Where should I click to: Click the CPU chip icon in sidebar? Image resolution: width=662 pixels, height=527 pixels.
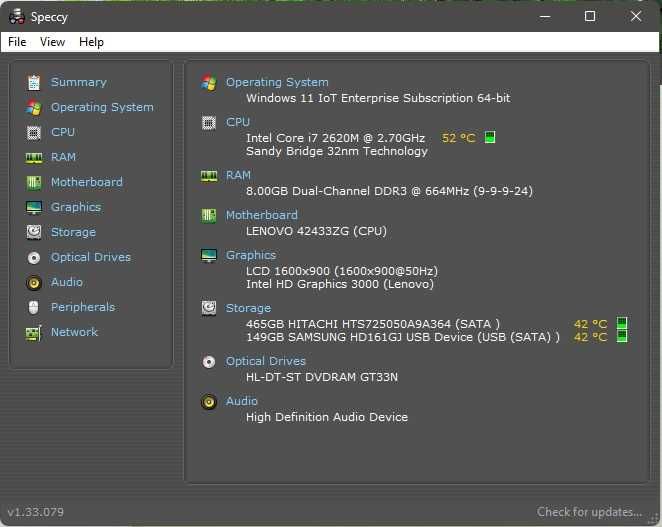(x=34, y=133)
